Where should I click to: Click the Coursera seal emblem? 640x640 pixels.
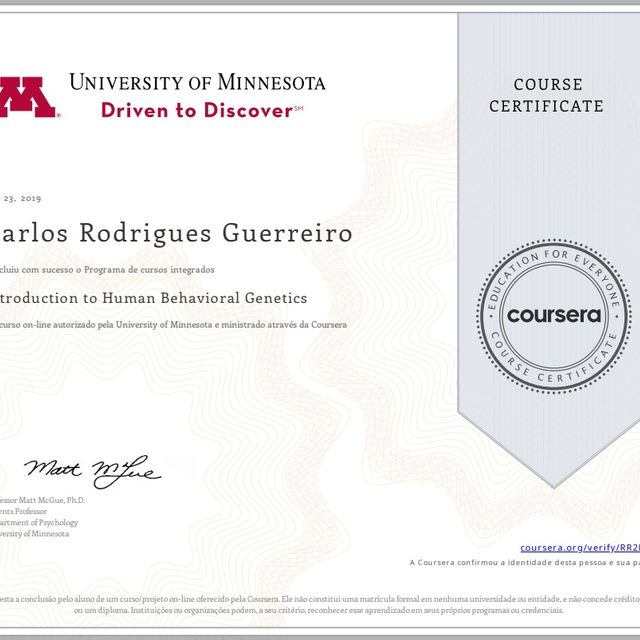[x=554, y=316]
